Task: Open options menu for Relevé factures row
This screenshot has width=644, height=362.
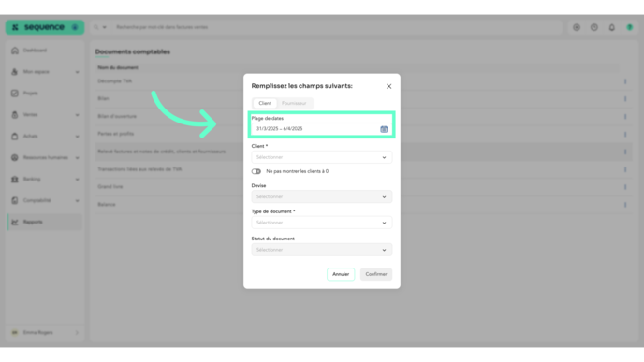Action: 625,152
